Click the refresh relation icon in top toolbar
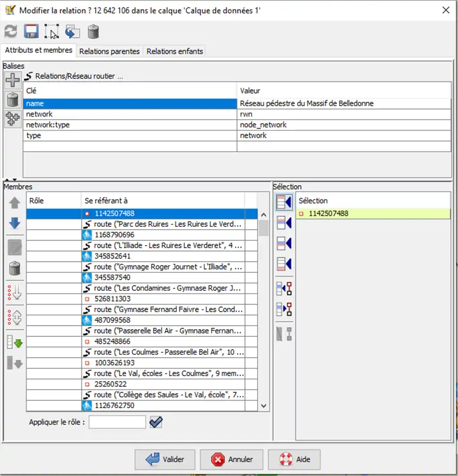Screen dimensions: 458x476 (11, 32)
